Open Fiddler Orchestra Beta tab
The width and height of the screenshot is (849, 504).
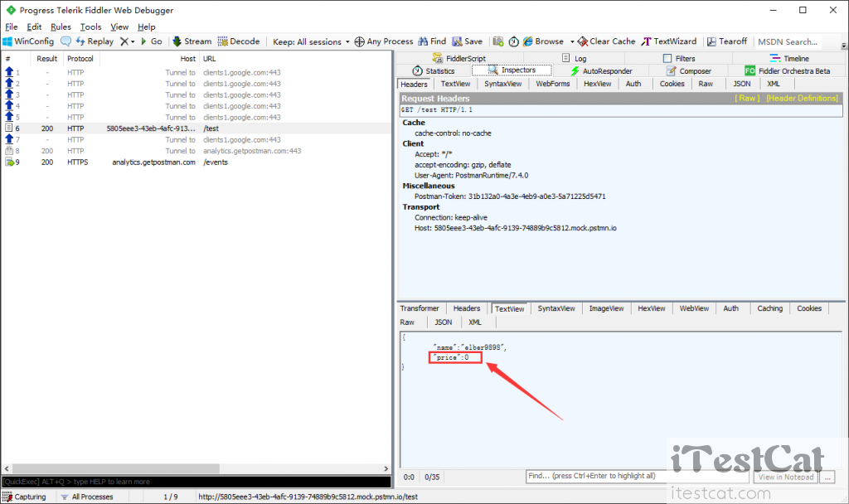pos(788,71)
